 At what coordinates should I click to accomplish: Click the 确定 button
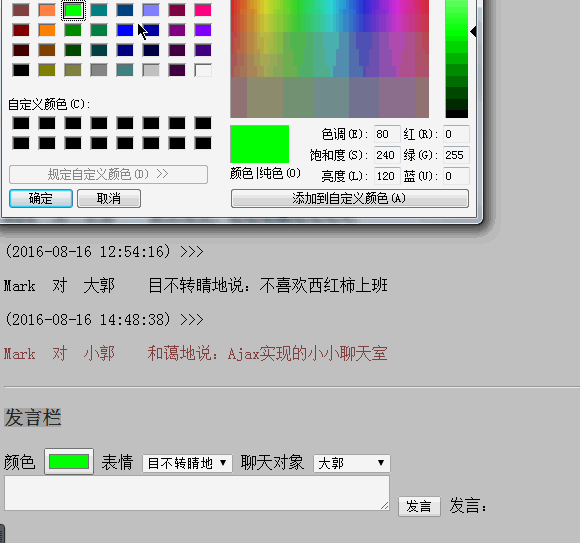[x=41, y=199]
